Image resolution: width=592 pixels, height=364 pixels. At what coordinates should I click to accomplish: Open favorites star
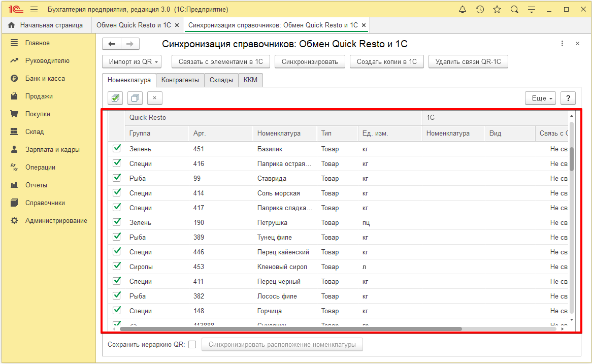tap(497, 10)
